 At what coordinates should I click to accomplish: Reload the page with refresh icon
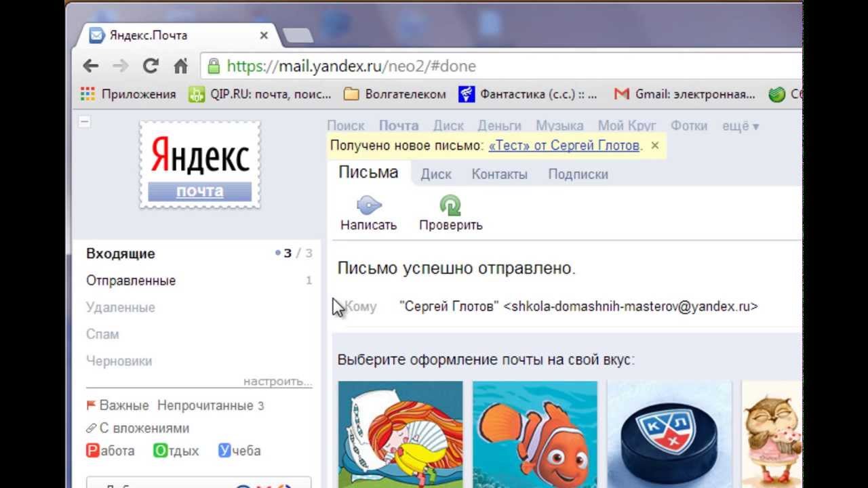point(151,66)
